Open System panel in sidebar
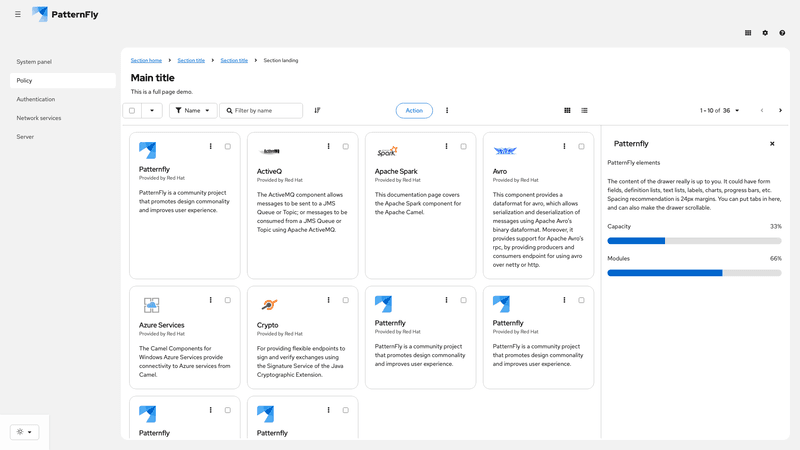This screenshot has width=800, height=450. (63, 62)
